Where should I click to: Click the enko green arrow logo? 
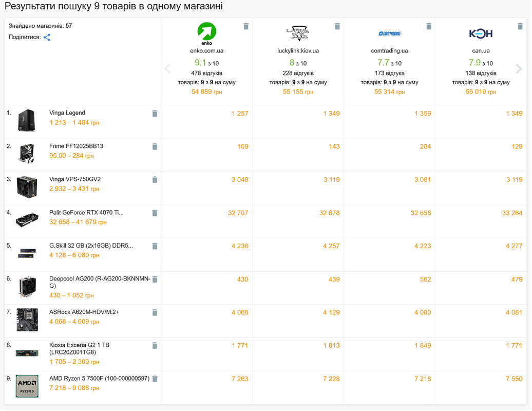(206, 33)
